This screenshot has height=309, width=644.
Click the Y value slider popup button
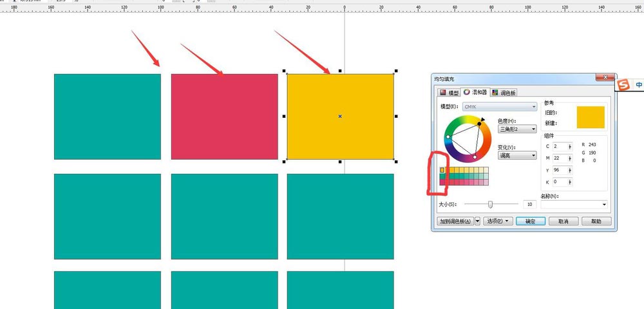pos(570,170)
